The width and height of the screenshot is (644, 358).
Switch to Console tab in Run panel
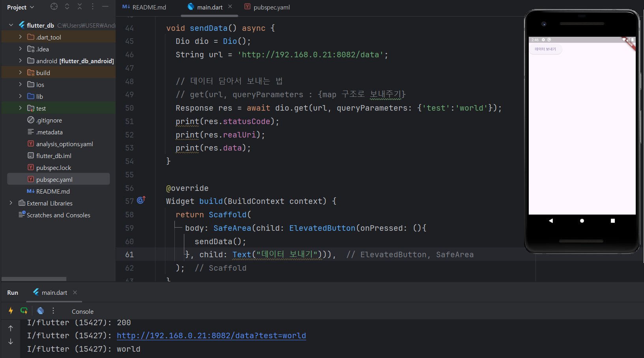coord(82,312)
